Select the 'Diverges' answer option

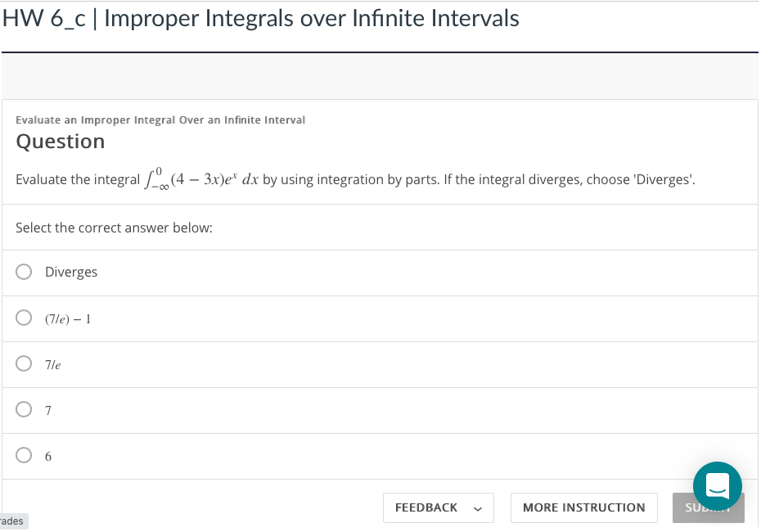pyautogui.click(x=24, y=272)
